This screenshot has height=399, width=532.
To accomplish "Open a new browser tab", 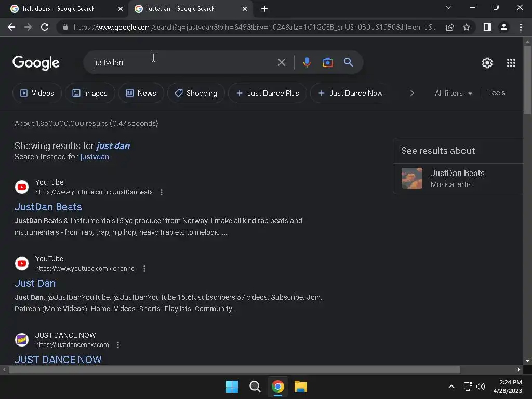I will [x=264, y=9].
